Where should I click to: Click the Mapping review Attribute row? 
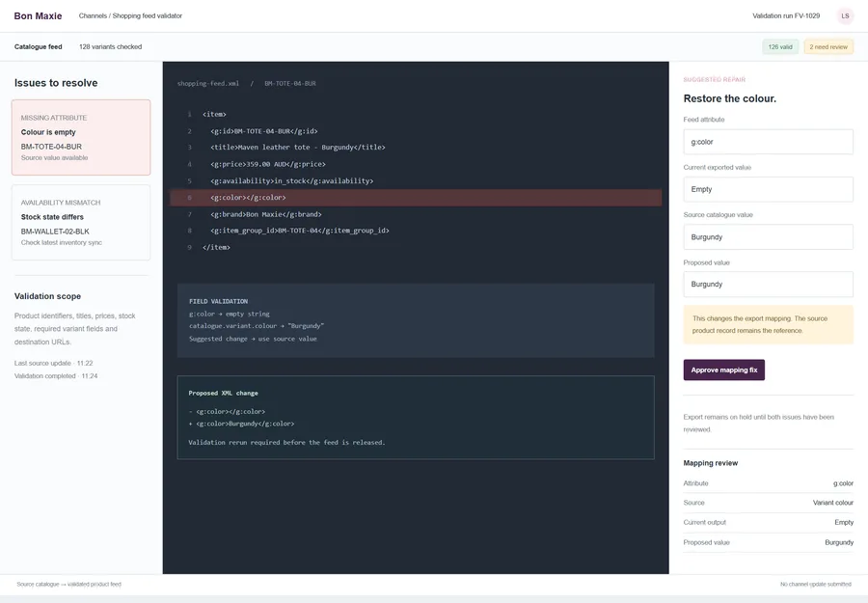768,483
